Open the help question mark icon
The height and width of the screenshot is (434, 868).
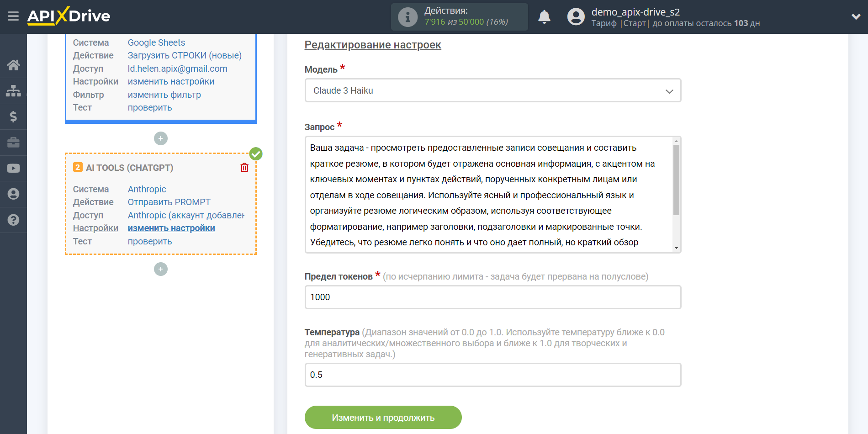coord(13,220)
